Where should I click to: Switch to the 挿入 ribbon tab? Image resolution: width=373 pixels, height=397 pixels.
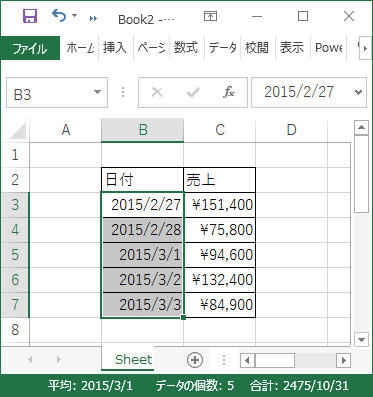coord(115,48)
